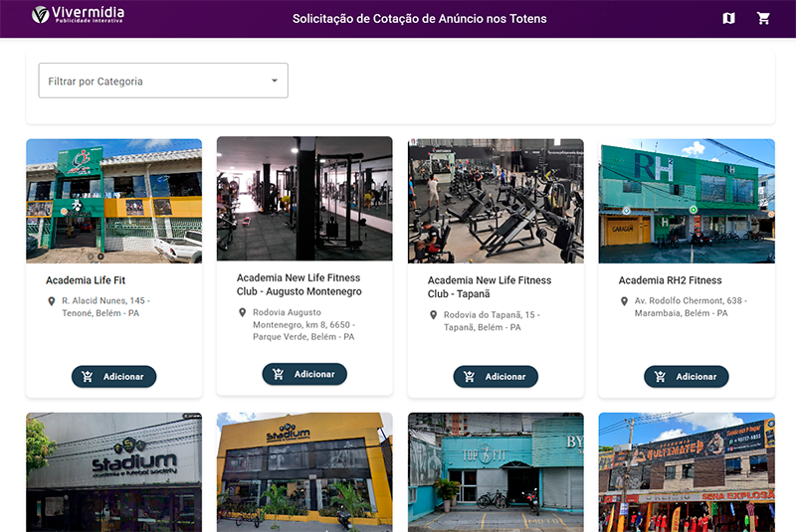Expand the Filtrar por Categoria dropdown
Screen dimensions: 796x532
coord(162,82)
